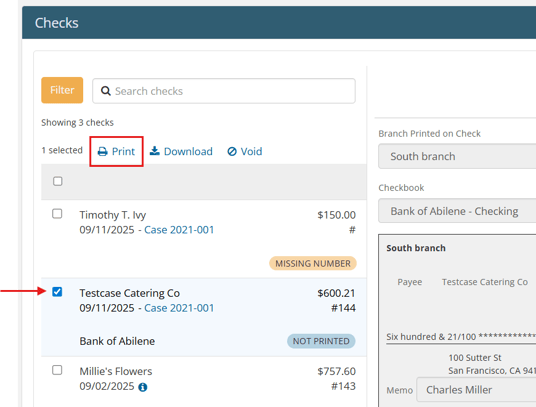The image size is (536, 407).
Task: Select the Millie's Flowers checkbox
Action: (57, 370)
